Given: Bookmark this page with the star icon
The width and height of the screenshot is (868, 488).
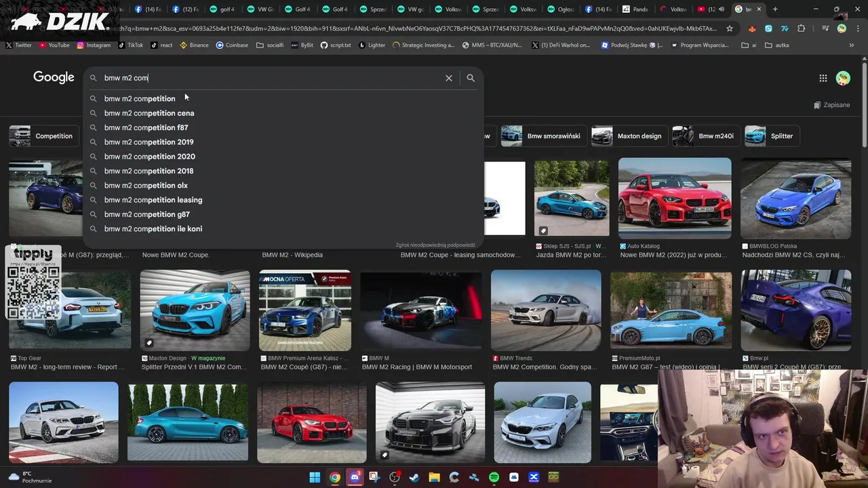Looking at the screenshot, I should tap(729, 28).
